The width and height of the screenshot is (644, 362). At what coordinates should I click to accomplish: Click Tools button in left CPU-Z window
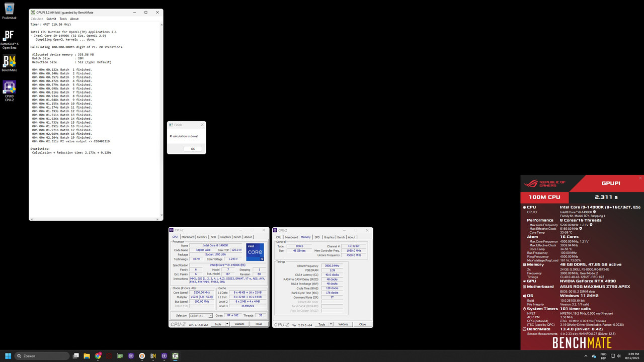point(218,324)
